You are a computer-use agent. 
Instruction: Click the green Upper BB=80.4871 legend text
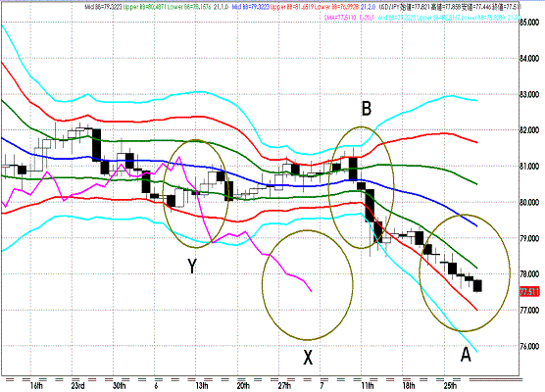(144, 7)
